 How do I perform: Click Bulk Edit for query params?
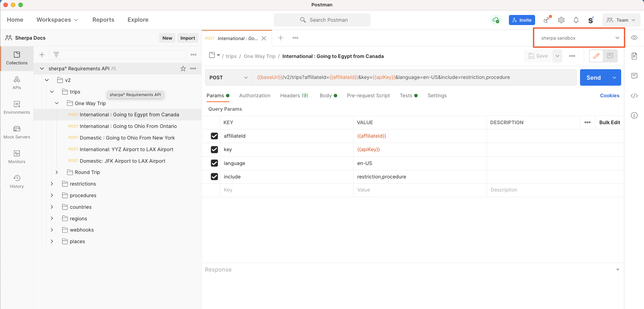610,122
